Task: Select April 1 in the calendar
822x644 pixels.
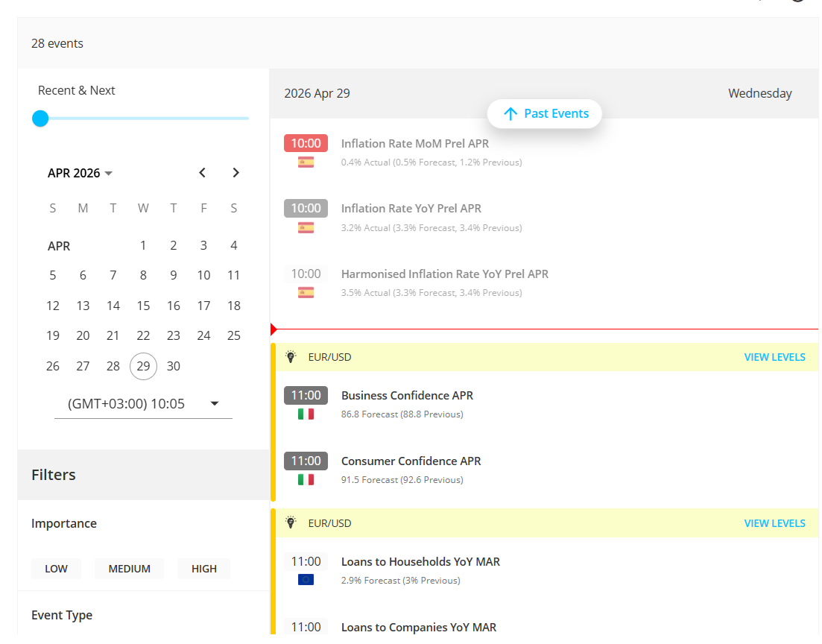Action: point(143,245)
